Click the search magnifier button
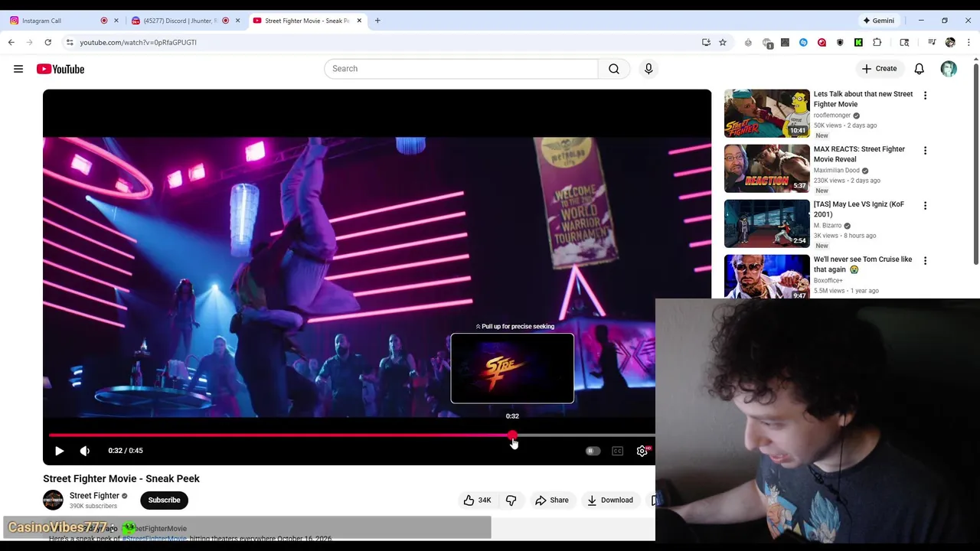980x551 pixels. pos(614,69)
